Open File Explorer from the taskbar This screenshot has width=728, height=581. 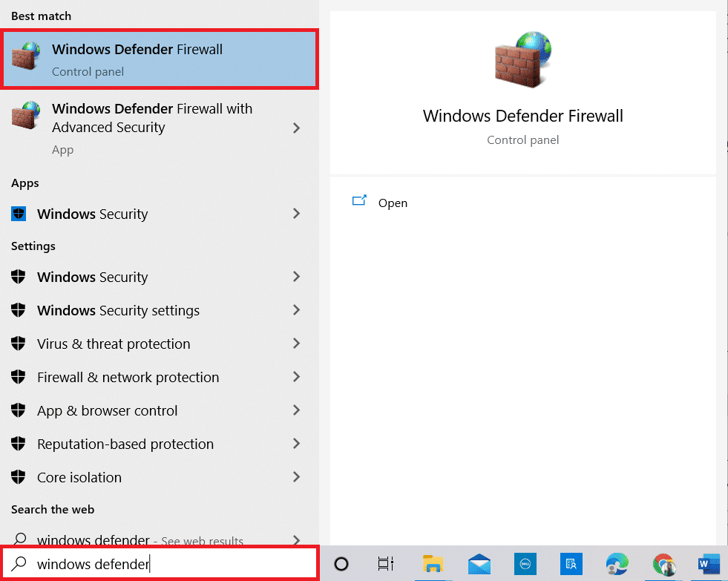click(433, 565)
